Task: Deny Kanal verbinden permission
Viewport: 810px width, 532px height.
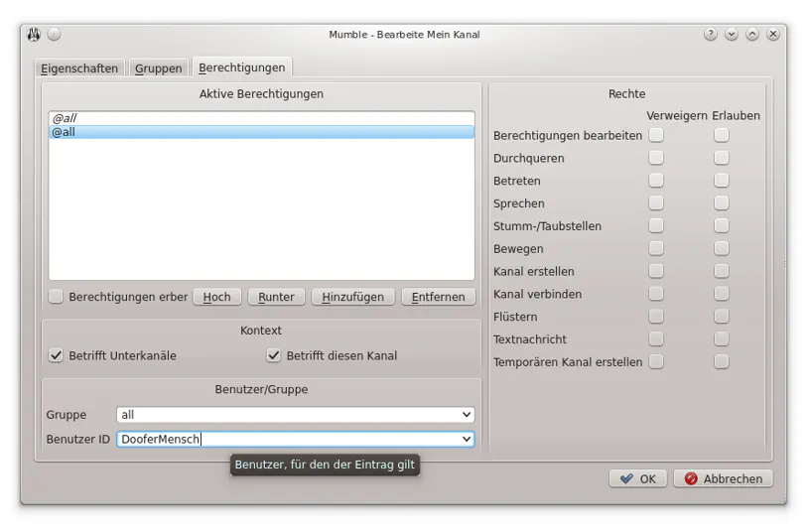Action: click(656, 294)
